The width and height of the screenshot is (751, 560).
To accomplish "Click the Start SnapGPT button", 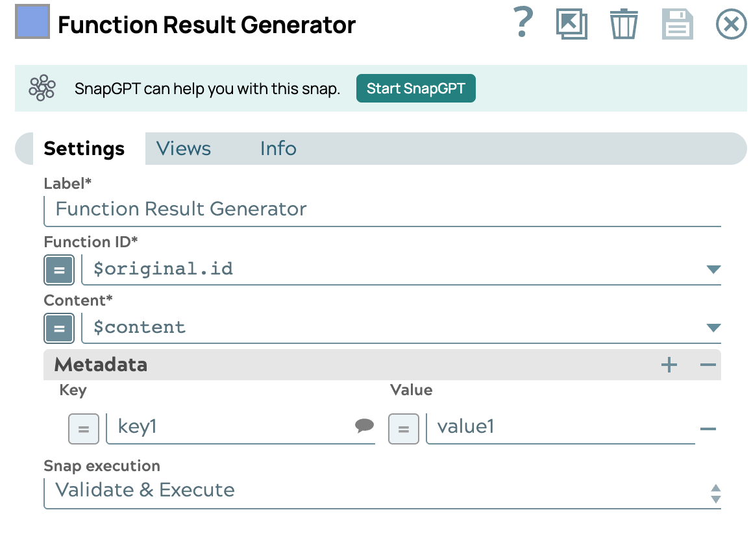I will pyautogui.click(x=415, y=88).
